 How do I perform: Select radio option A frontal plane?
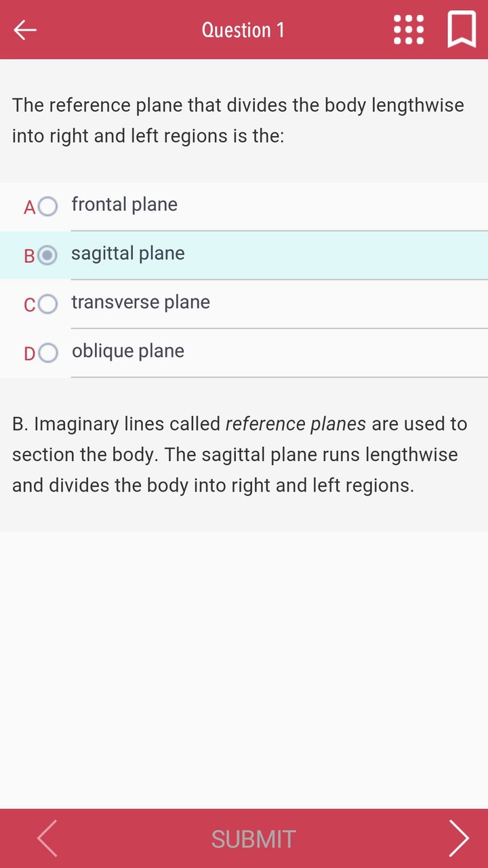point(48,206)
